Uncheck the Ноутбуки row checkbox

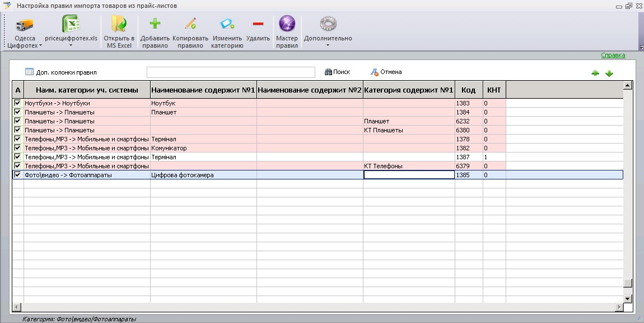click(17, 103)
